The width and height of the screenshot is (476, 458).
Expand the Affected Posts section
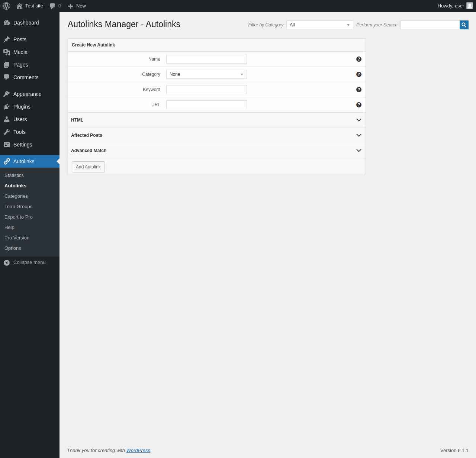click(x=217, y=135)
